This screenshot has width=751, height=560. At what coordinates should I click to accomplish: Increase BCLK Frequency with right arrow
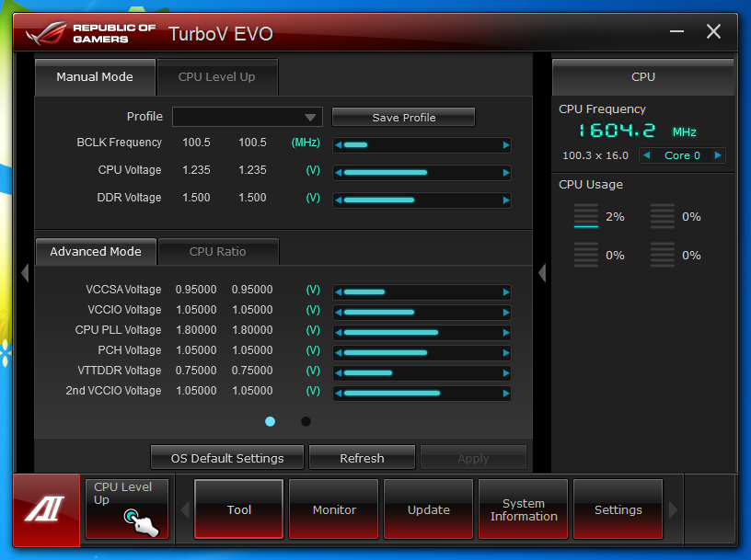pos(506,145)
